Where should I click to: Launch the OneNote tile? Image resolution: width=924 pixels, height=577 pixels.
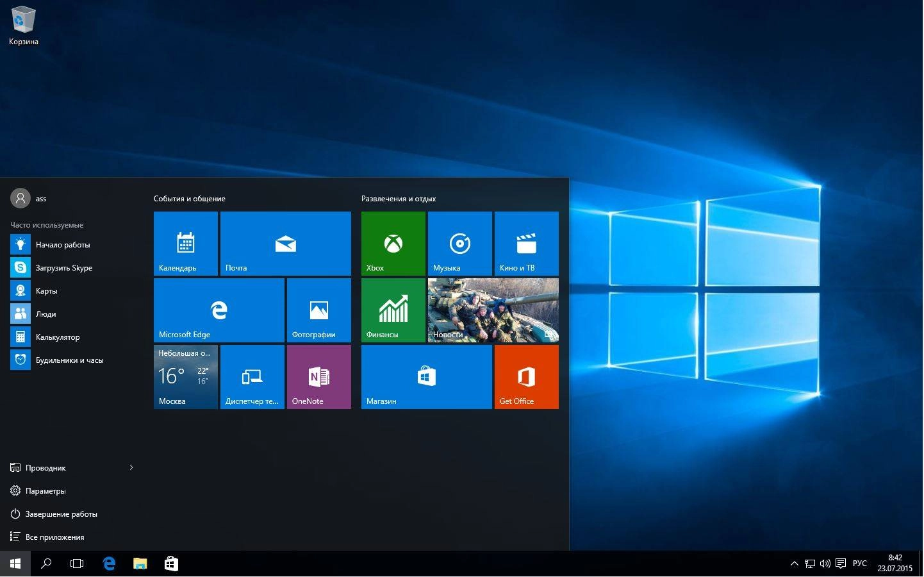(x=319, y=377)
